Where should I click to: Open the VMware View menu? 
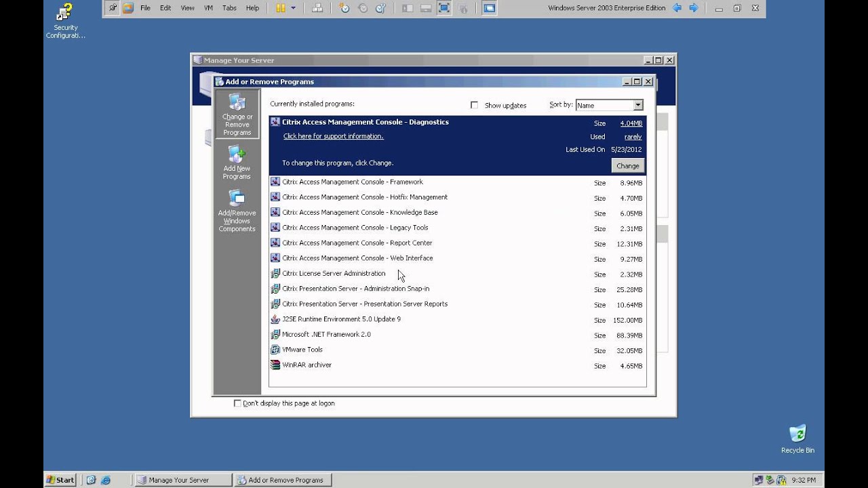[x=188, y=8]
